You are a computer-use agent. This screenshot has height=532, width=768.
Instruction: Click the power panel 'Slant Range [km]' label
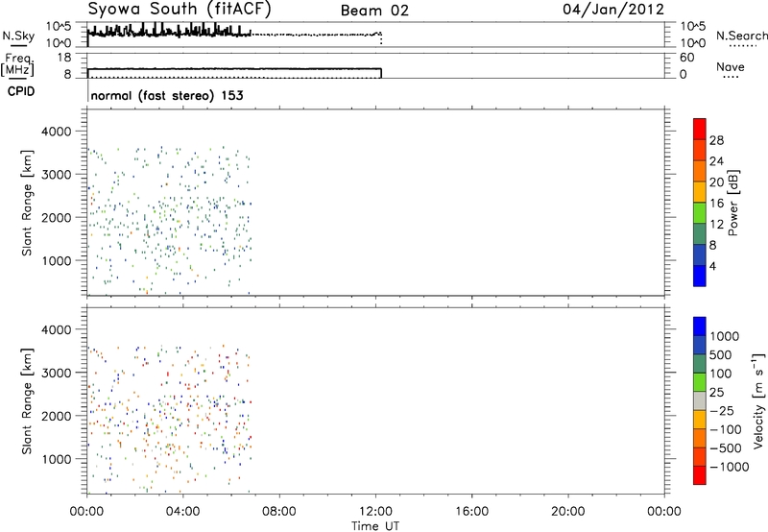[x=27, y=203]
